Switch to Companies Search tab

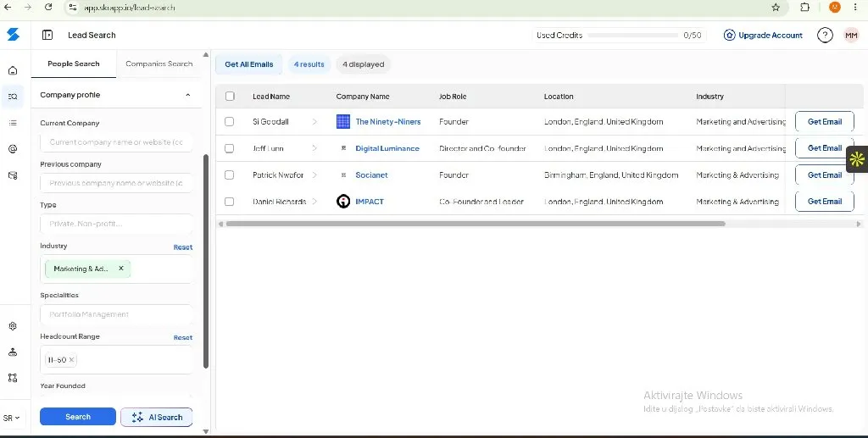coord(159,64)
